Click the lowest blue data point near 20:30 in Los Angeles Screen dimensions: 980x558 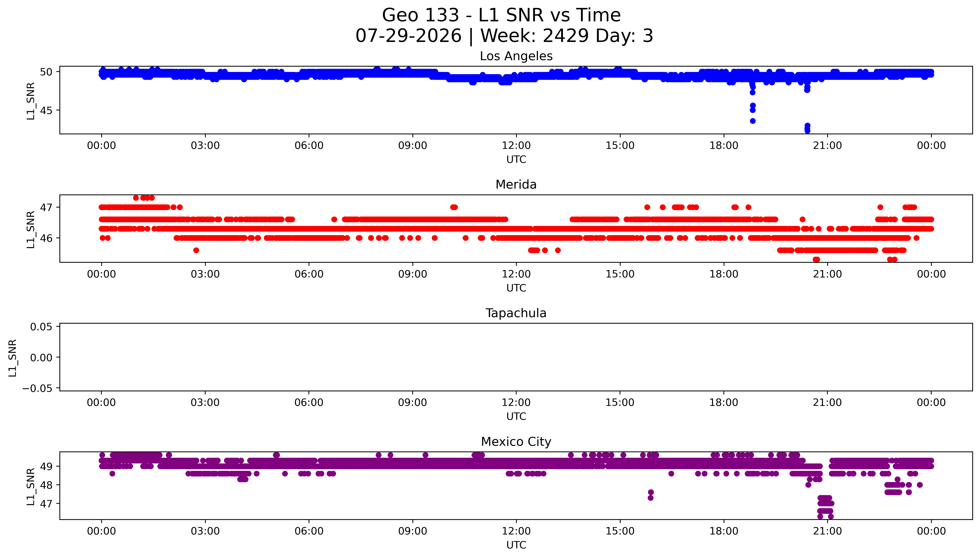[807, 131]
